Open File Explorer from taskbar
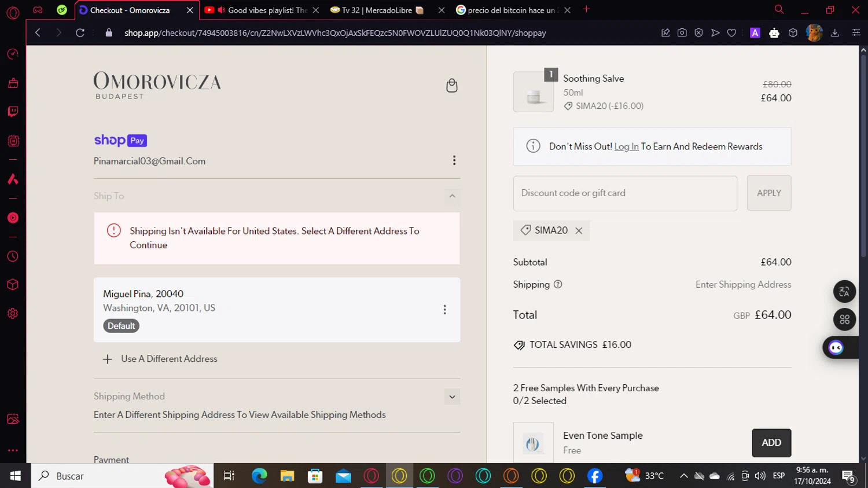This screenshot has width=868, height=488. pos(287,476)
